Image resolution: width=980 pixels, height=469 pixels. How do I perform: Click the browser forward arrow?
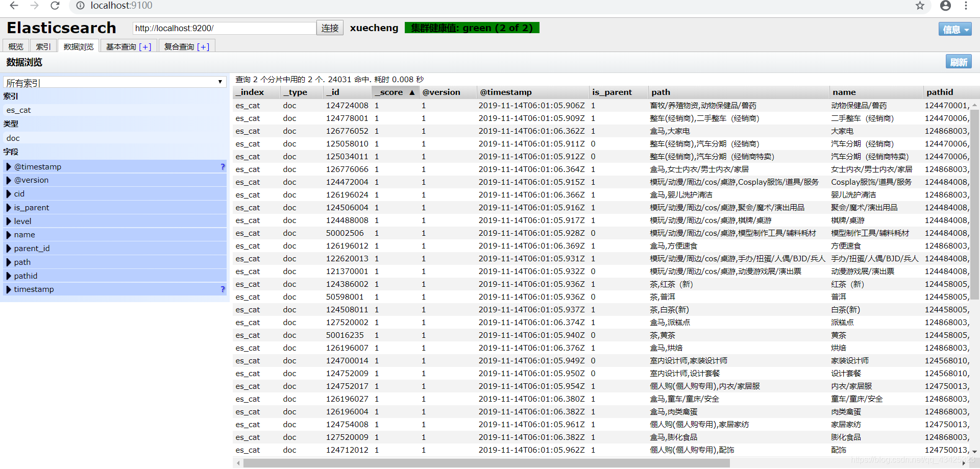[34, 6]
